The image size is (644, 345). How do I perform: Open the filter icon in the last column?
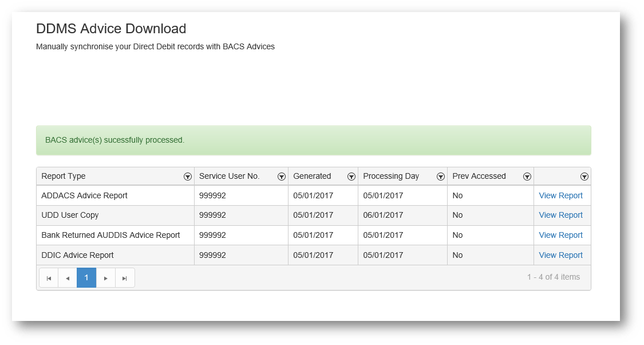[584, 177]
